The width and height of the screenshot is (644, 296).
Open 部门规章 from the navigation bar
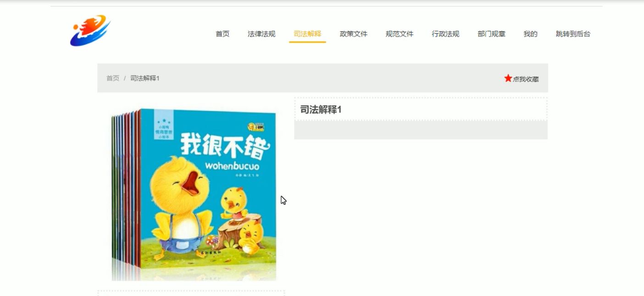(x=491, y=34)
